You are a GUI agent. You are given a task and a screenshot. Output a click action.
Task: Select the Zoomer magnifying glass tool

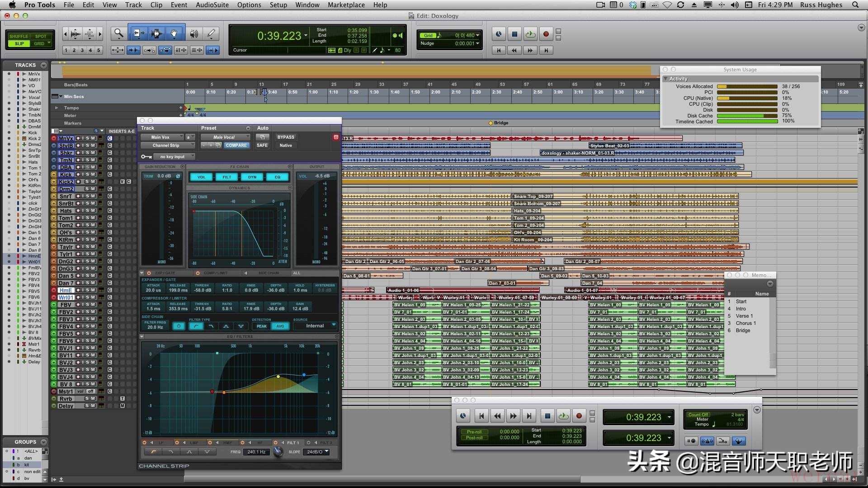(118, 33)
